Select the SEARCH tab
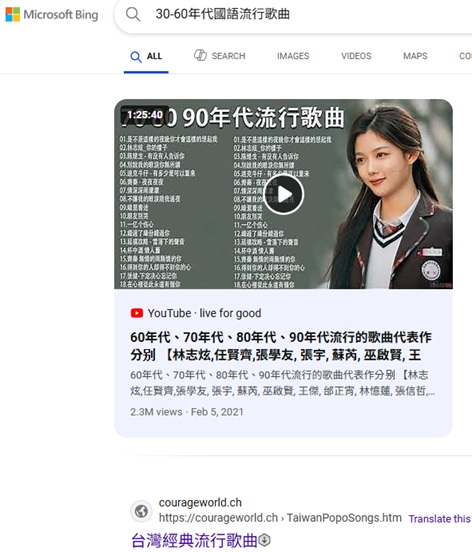 click(220, 56)
